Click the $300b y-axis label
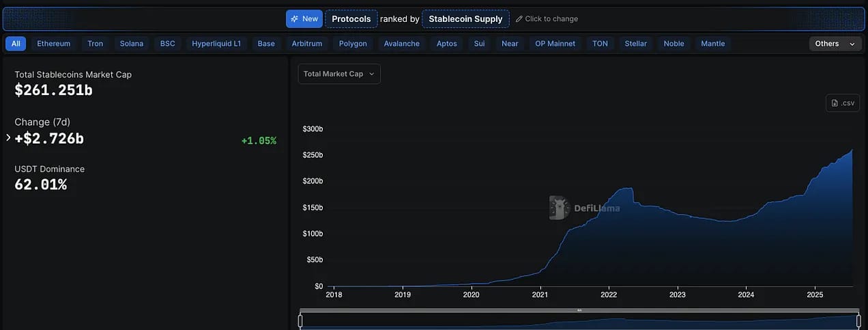 (313, 128)
